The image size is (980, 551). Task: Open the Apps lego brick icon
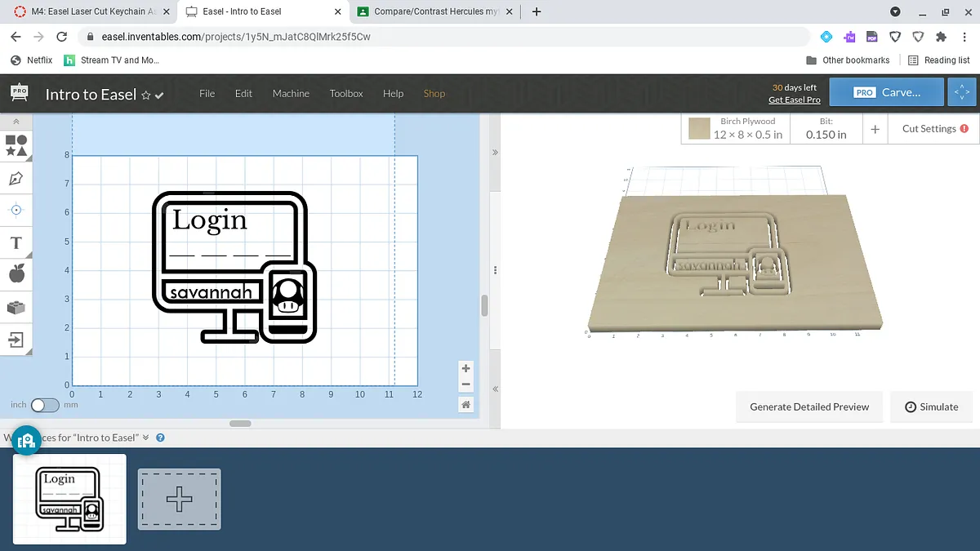16,308
